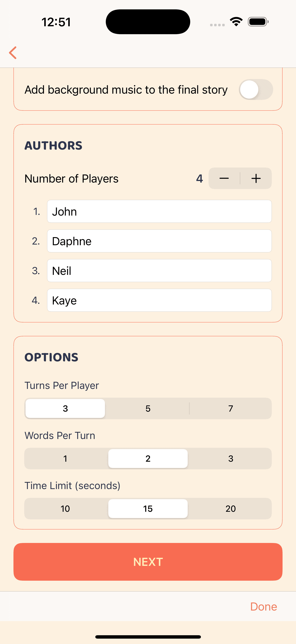
Task: Tap the battery icon in status bar
Action: click(x=258, y=22)
